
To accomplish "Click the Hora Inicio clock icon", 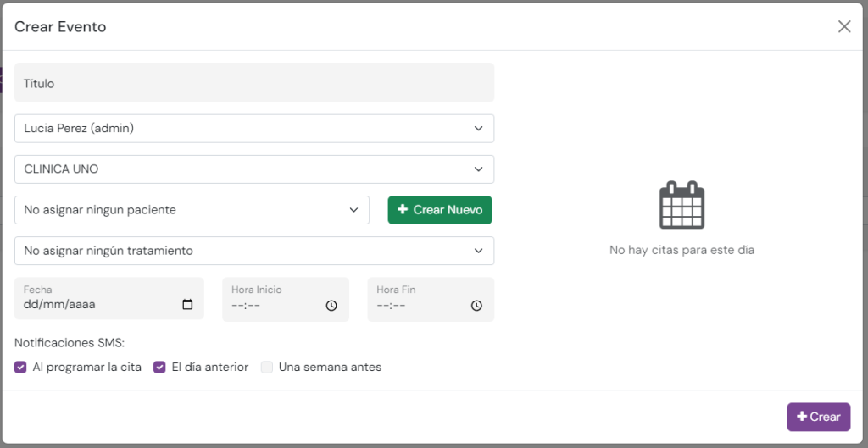I will [331, 306].
